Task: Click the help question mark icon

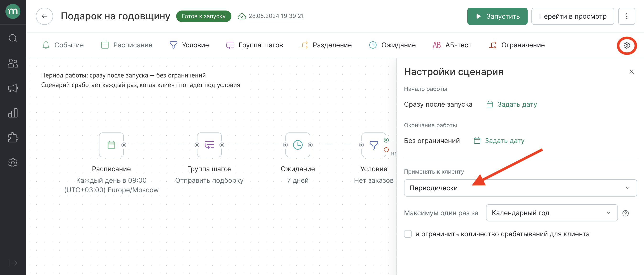Action: tap(626, 213)
